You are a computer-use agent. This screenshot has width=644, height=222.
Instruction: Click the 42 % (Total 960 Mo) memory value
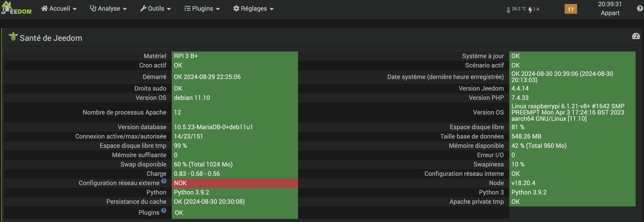[539, 146]
